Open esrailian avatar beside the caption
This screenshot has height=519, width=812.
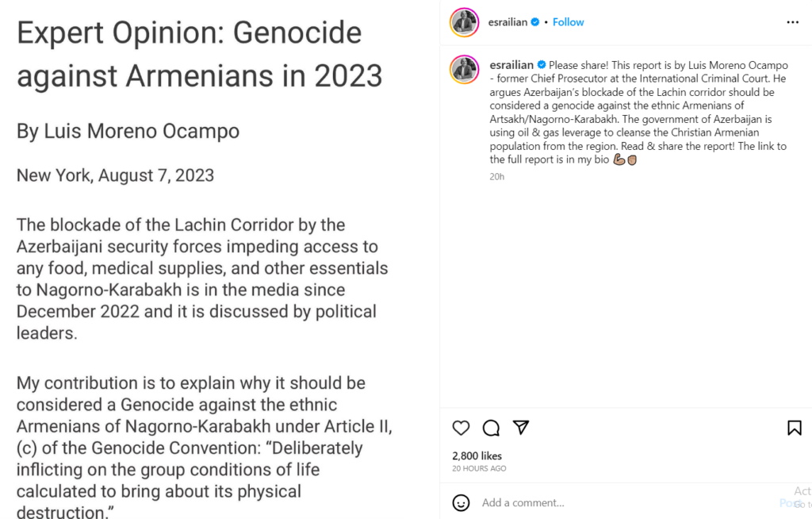tap(464, 69)
